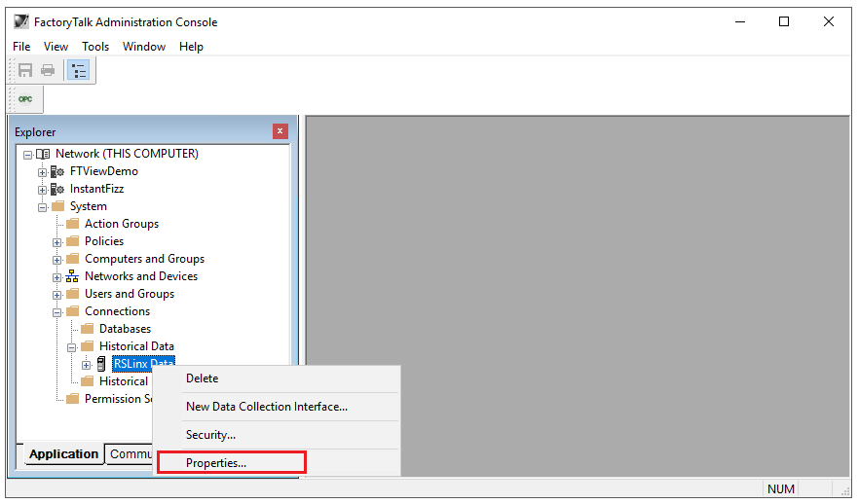Click the FTViewDemo application icon
Viewport: 859px width, 504px height.
pos(57,172)
